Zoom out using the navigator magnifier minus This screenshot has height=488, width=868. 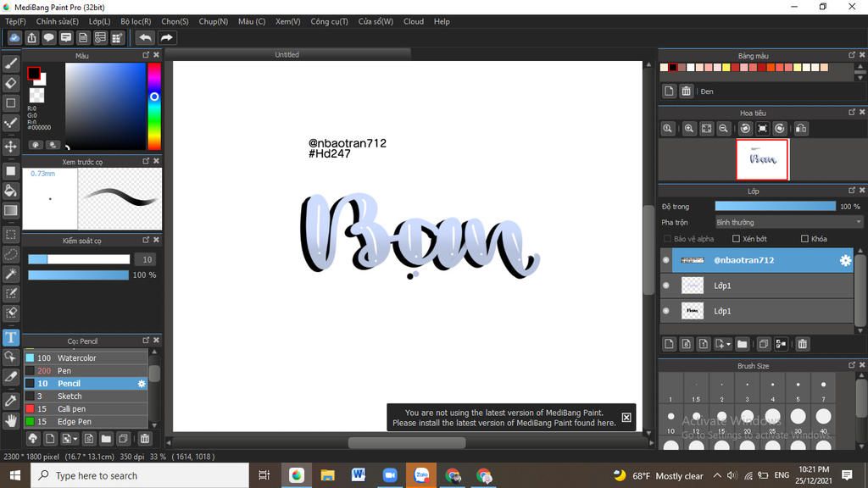click(723, 129)
